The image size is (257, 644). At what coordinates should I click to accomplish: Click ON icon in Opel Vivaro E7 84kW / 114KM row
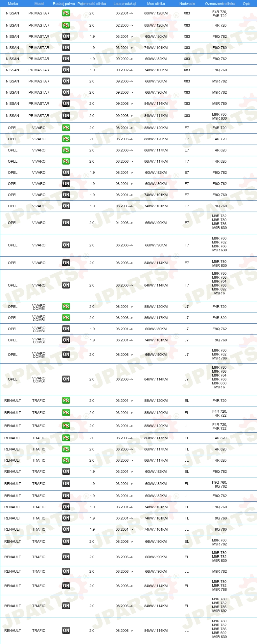[x=66, y=263]
